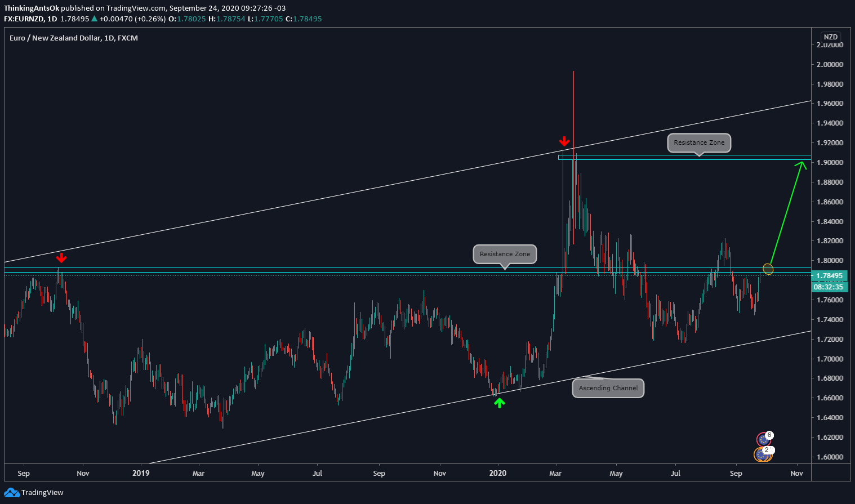Select the 1.86000 price axis label
The width and height of the screenshot is (855, 504).
tap(830, 202)
